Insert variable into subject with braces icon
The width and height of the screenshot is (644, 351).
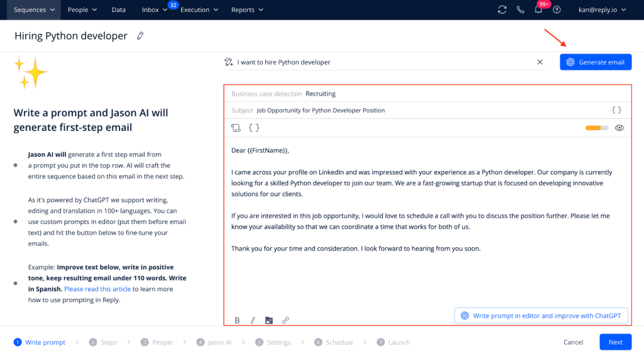tap(616, 110)
